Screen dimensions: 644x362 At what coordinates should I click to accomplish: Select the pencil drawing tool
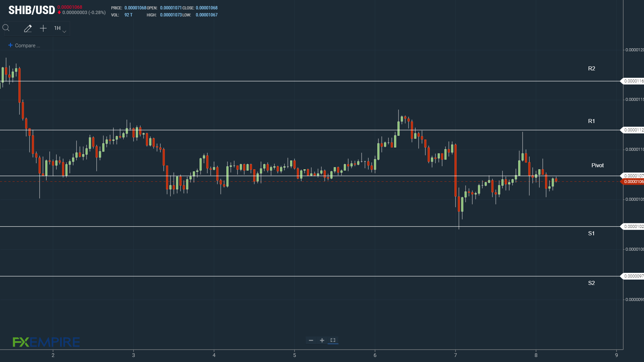click(x=28, y=28)
